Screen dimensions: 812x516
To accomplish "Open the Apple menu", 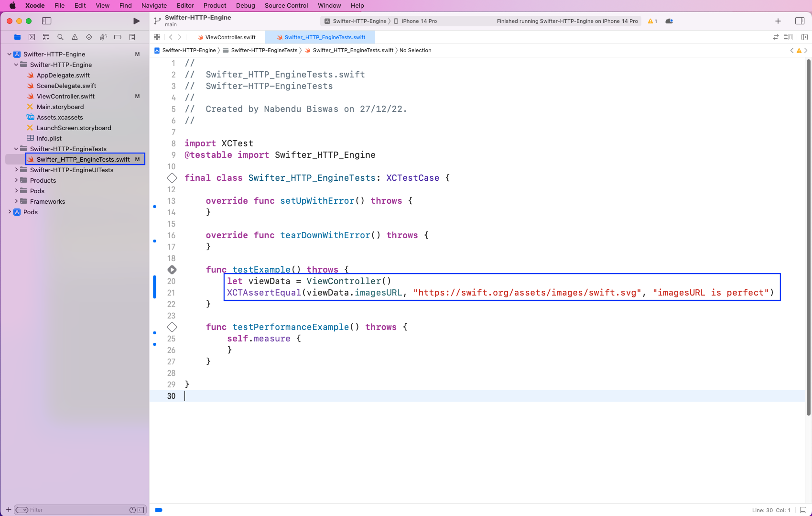I will [x=13, y=5].
